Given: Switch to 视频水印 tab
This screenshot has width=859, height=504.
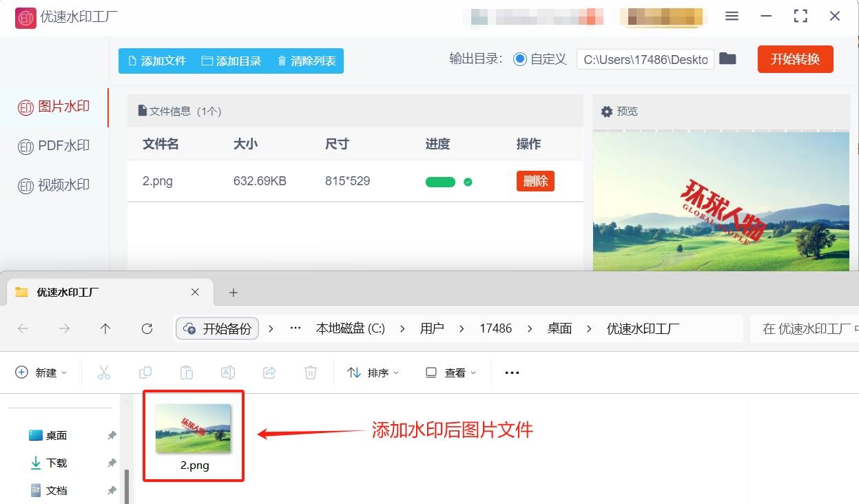Looking at the screenshot, I should [54, 185].
